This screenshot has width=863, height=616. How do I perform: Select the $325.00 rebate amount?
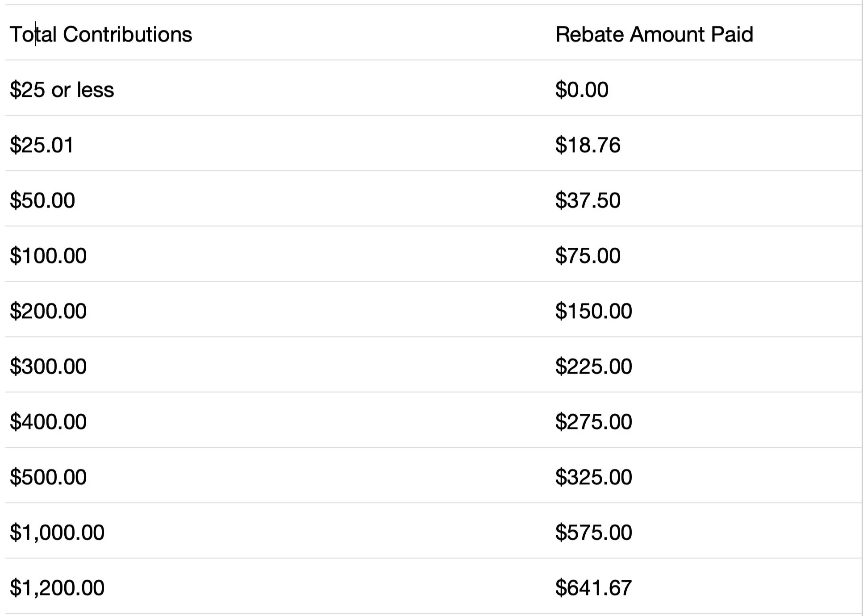coord(593,477)
